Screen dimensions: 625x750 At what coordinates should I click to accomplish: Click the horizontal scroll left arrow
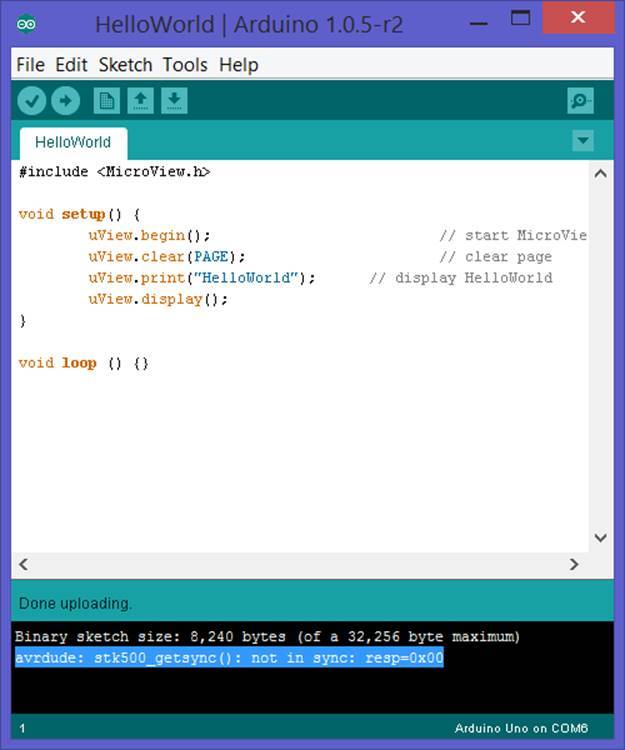pos(23,564)
